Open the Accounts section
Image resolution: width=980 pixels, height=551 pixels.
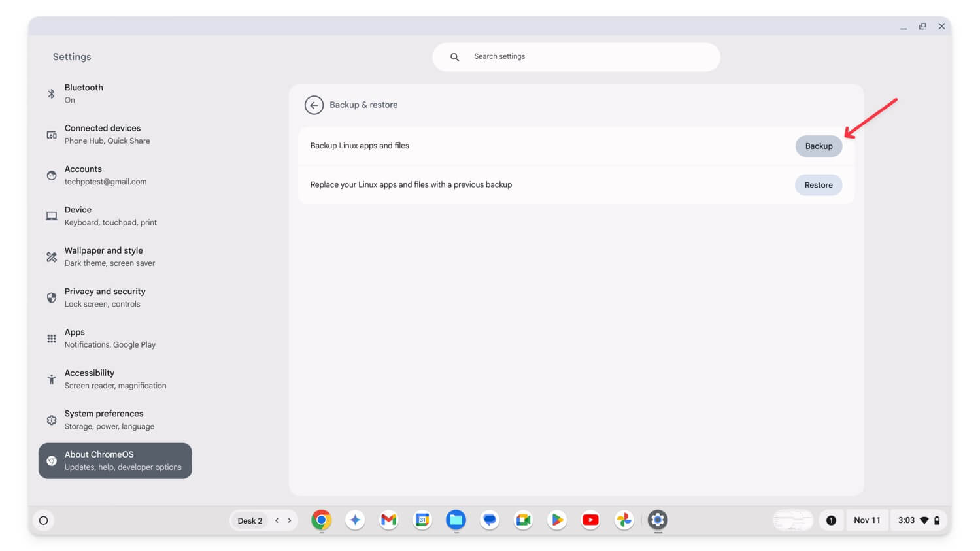(115, 175)
